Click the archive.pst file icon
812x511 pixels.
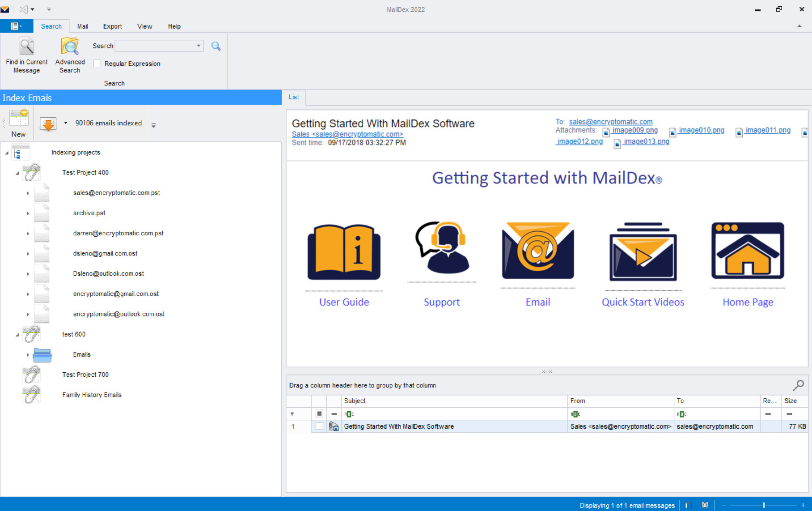tap(42, 213)
